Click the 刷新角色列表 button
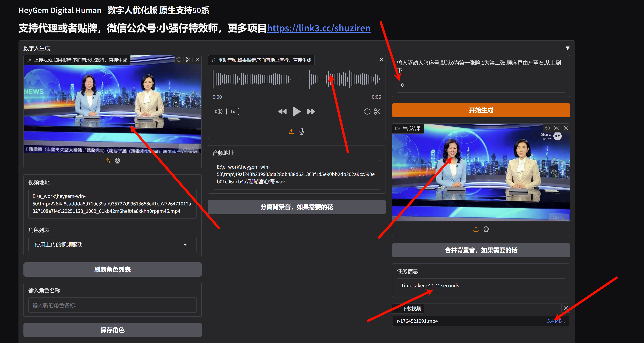The width and height of the screenshot is (644, 343). [112, 269]
